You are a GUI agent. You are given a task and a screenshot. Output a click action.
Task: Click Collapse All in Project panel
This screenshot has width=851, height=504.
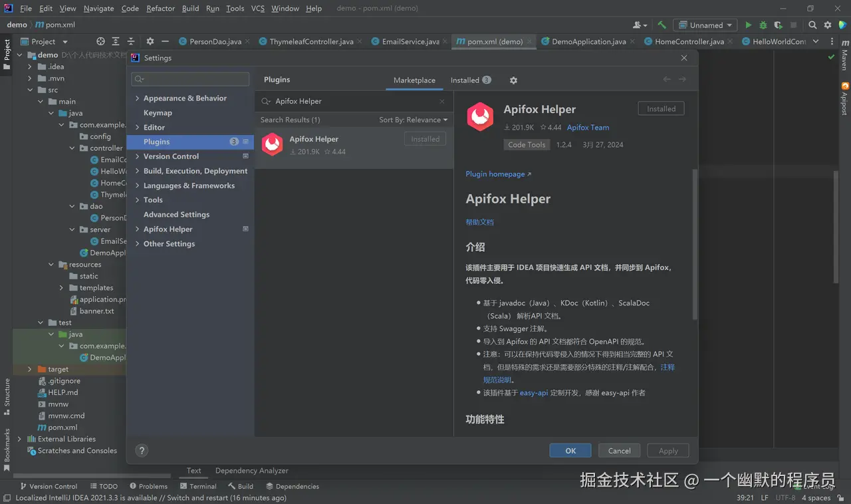131,41
